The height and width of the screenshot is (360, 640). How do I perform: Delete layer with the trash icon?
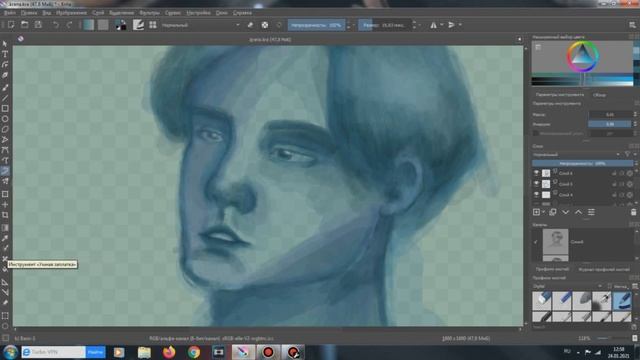click(x=633, y=212)
